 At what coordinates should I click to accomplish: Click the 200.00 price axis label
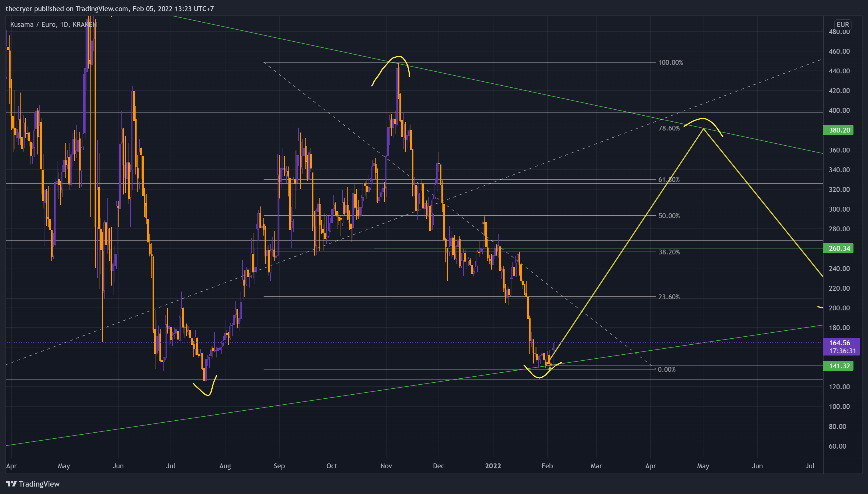click(839, 308)
